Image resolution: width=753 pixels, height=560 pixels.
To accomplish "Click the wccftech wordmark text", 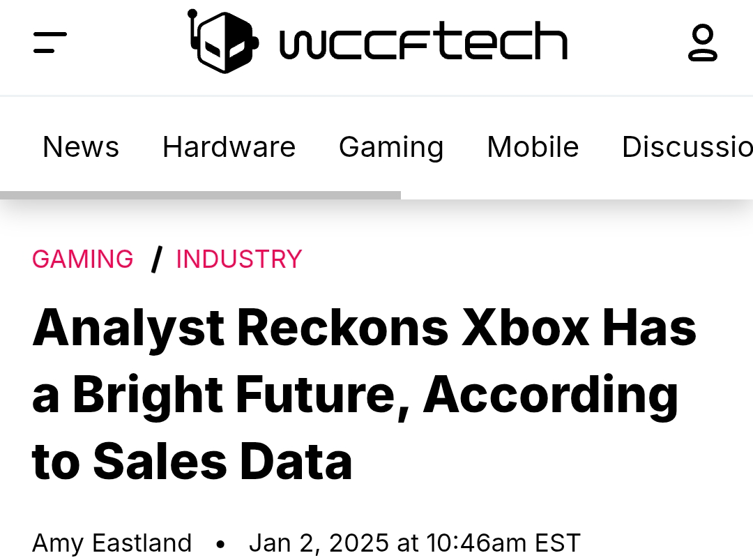I will (x=423, y=43).
